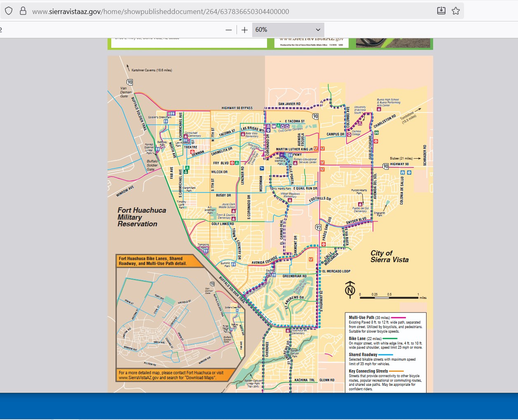518x420 pixels.
Task: Bookmark this page with the star icon
Action: coord(455,11)
